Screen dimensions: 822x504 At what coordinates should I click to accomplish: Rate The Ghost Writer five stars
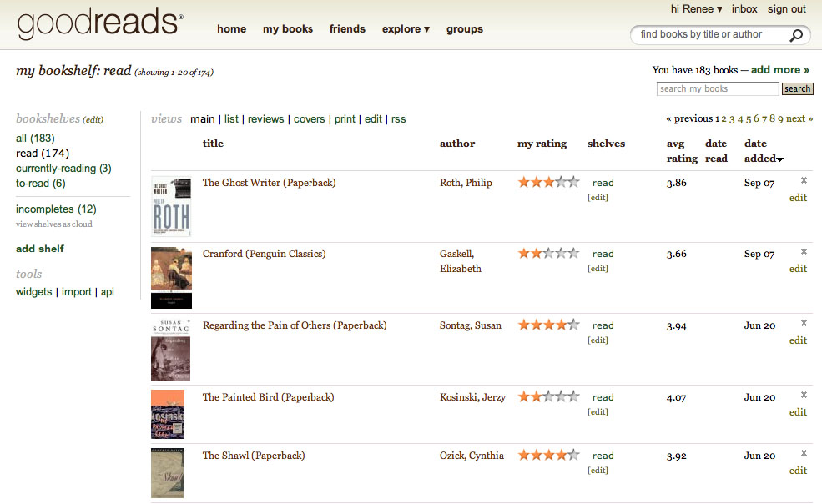click(x=573, y=182)
